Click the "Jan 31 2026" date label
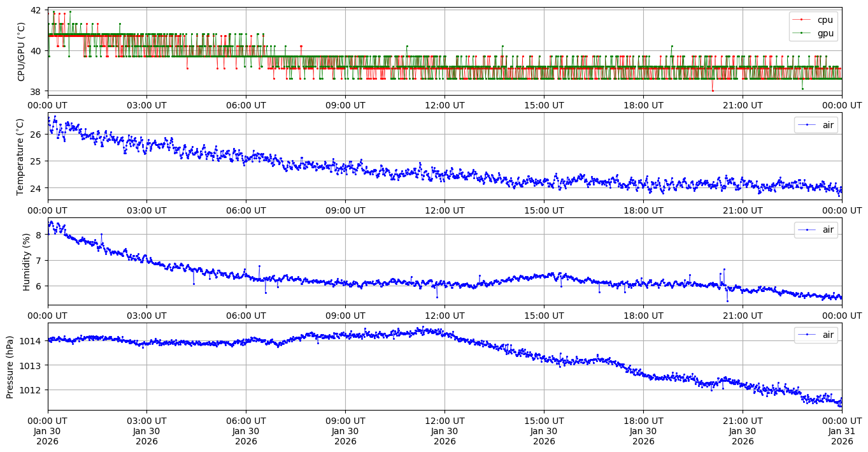868x452 pixels. [842, 430]
